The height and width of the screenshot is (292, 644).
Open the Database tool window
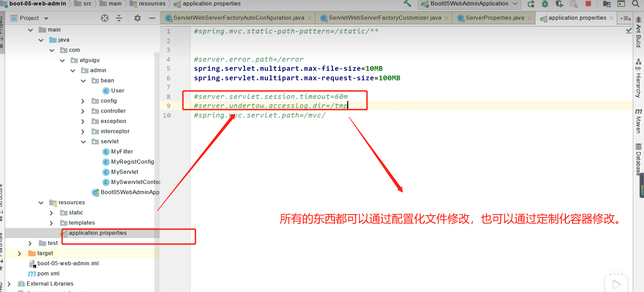(638, 159)
